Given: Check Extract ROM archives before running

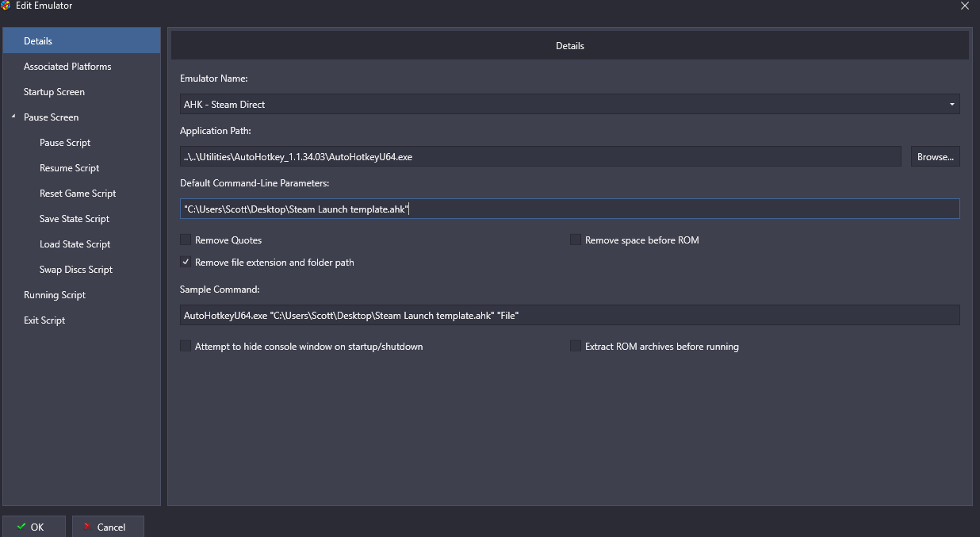Looking at the screenshot, I should coord(576,346).
